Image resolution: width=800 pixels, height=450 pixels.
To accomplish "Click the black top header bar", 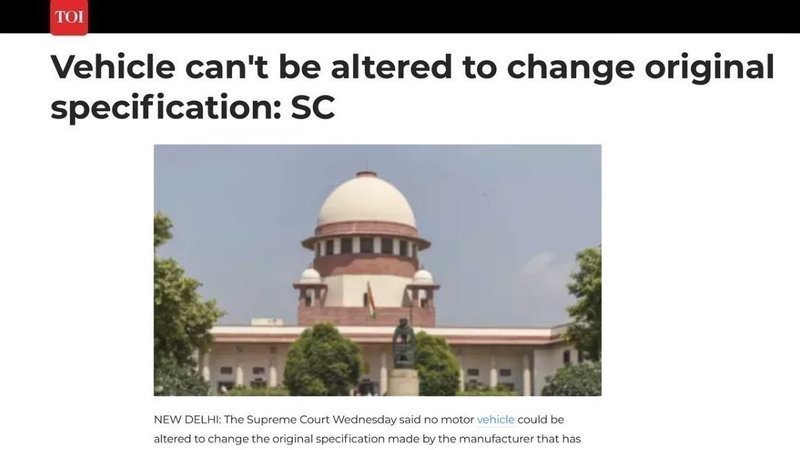I will tap(400, 16).
